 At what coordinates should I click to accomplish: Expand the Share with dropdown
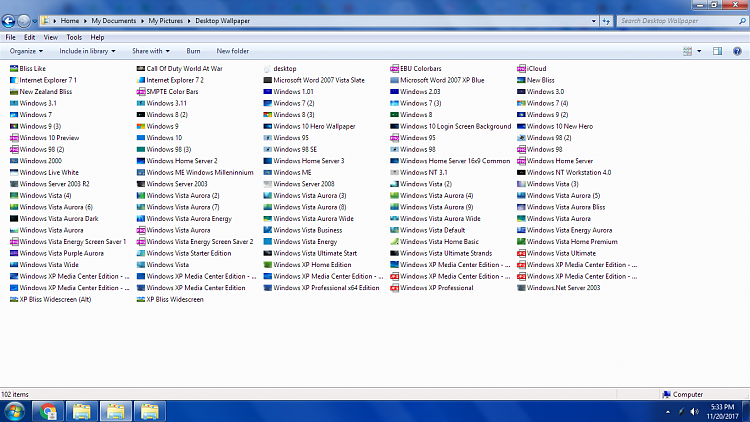pos(151,51)
